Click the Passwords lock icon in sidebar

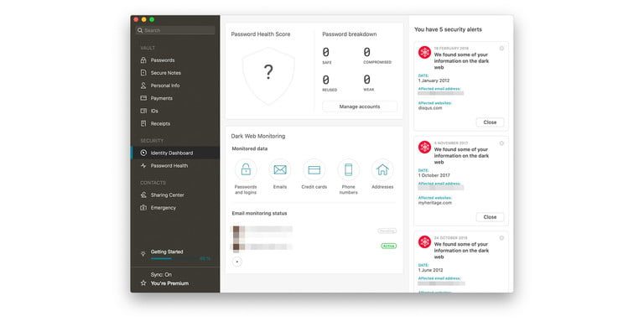143,60
